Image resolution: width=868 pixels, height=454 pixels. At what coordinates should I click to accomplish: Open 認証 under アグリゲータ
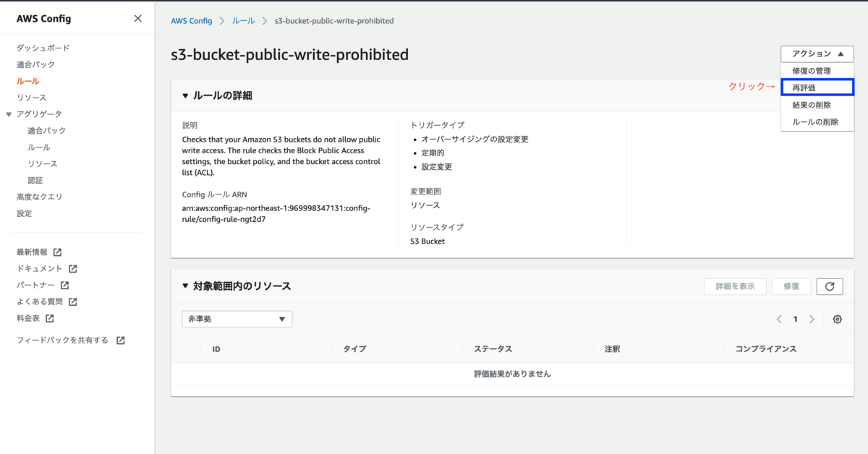coord(35,181)
